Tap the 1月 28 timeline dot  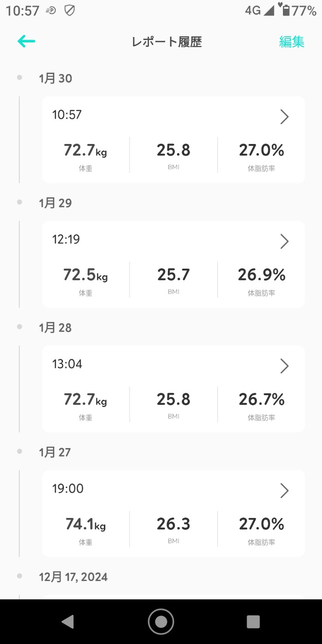pos(19,327)
